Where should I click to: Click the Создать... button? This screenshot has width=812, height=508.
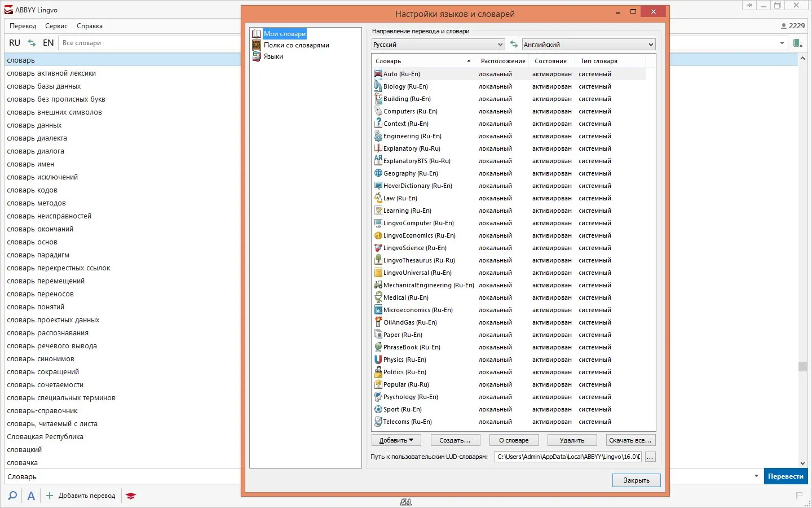(455, 440)
